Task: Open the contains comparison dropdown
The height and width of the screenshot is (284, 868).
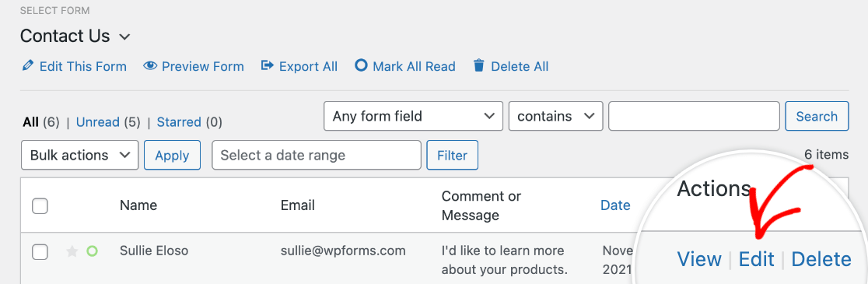Action: tap(556, 116)
